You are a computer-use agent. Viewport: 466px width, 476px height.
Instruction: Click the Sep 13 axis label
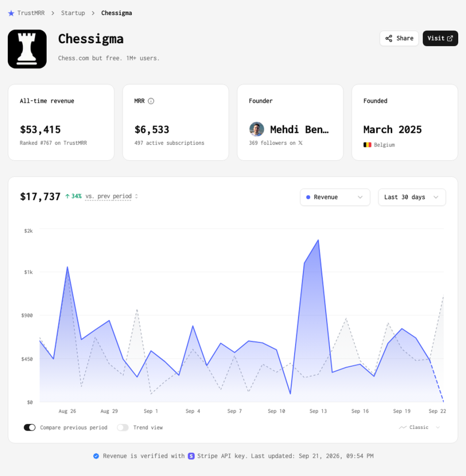coord(318,411)
